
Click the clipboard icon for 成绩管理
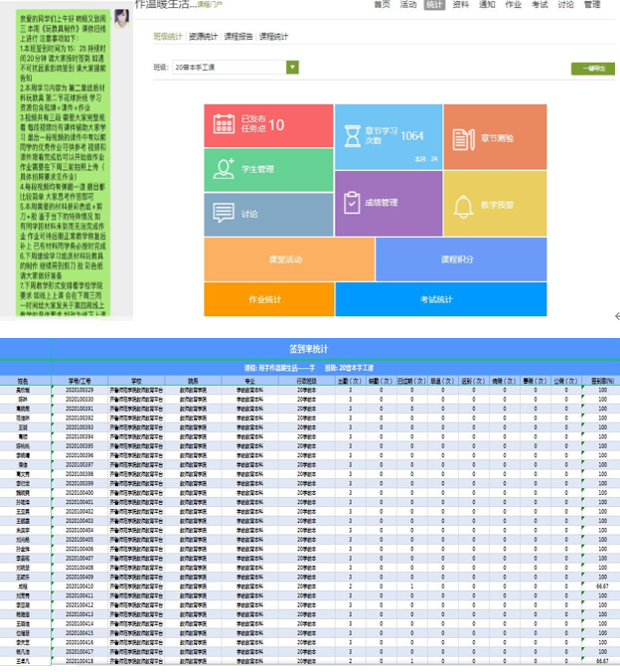tap(353, 203)
